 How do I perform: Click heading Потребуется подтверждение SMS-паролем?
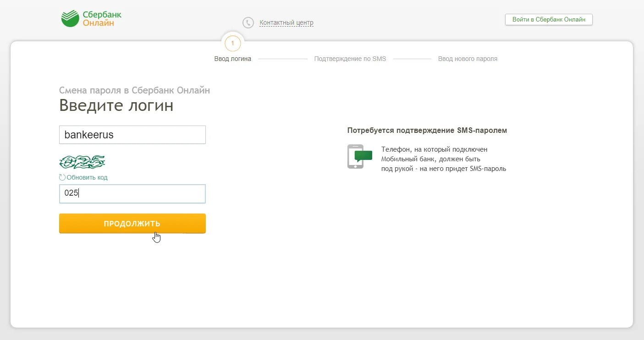pos(427,131)
